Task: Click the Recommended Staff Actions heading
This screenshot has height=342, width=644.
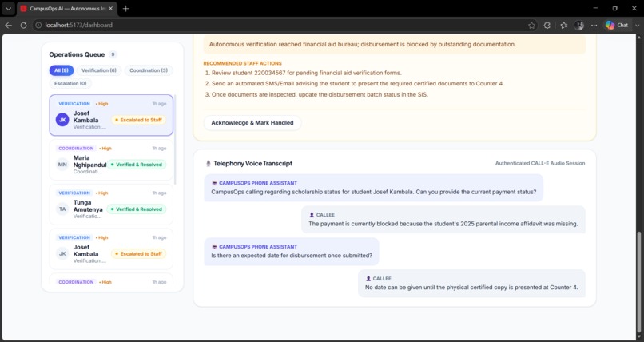Action: coord(242,63)
